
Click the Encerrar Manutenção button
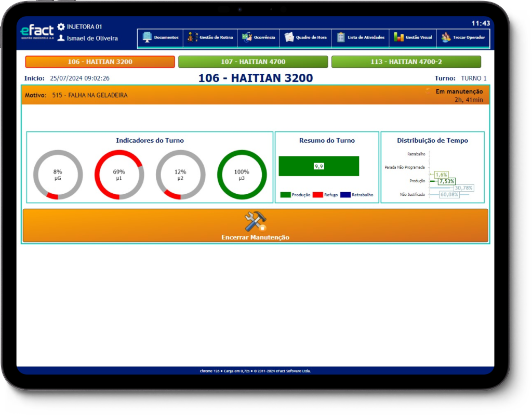256,225
